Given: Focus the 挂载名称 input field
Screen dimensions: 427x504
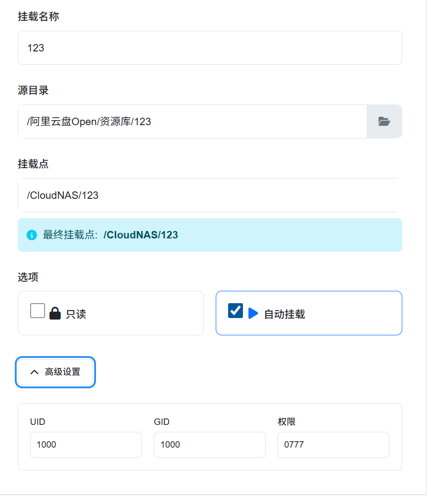Looking at the screenshot, I should click(x=210, y=48).
